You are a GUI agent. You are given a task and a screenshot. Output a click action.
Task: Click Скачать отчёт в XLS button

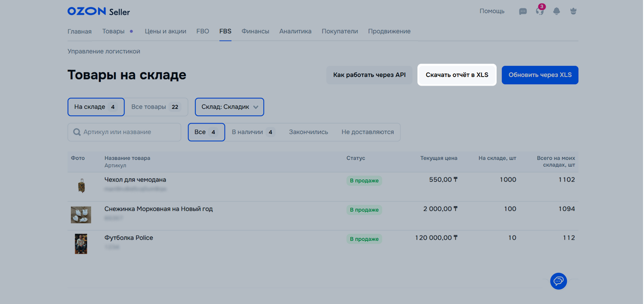[457, 75]
